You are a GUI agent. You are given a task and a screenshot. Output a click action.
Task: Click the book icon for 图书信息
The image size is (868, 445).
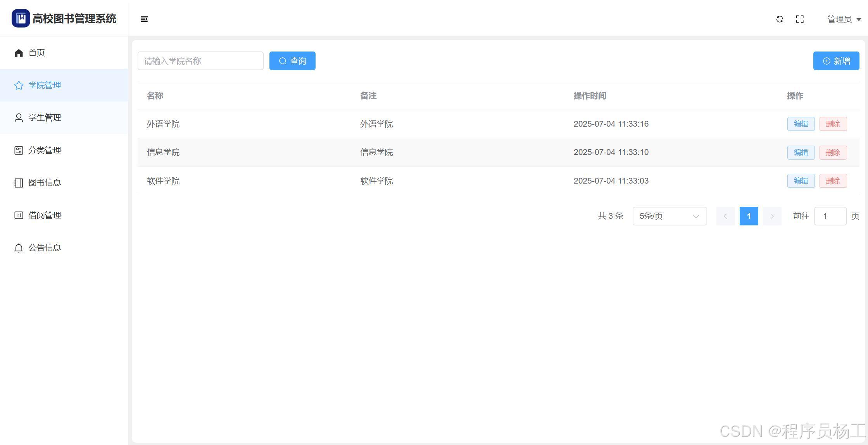[x=19, y=183]
